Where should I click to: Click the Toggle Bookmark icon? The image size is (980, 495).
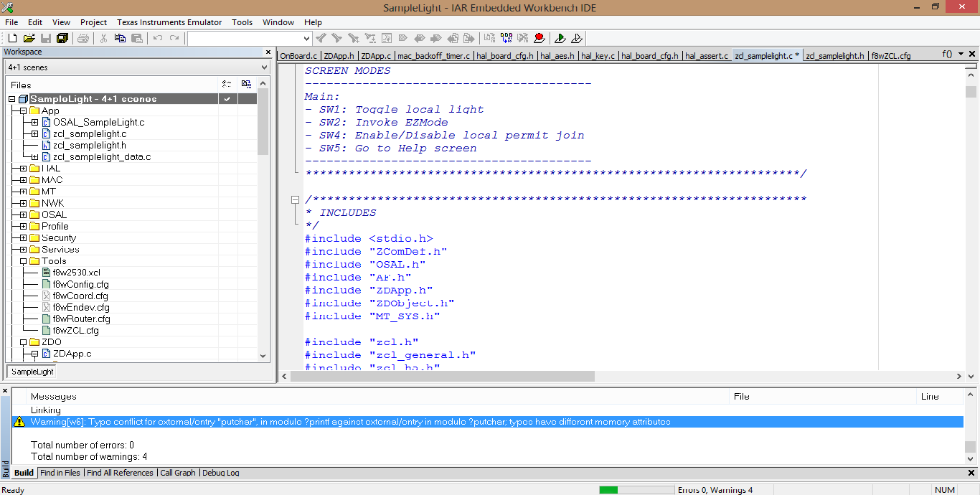point(402,38)
